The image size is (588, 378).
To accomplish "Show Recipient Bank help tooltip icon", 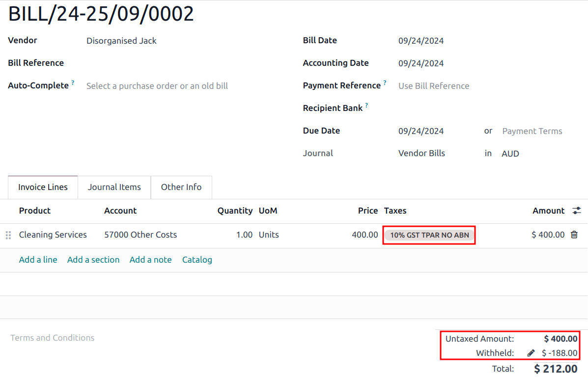I will coord(366,106).
